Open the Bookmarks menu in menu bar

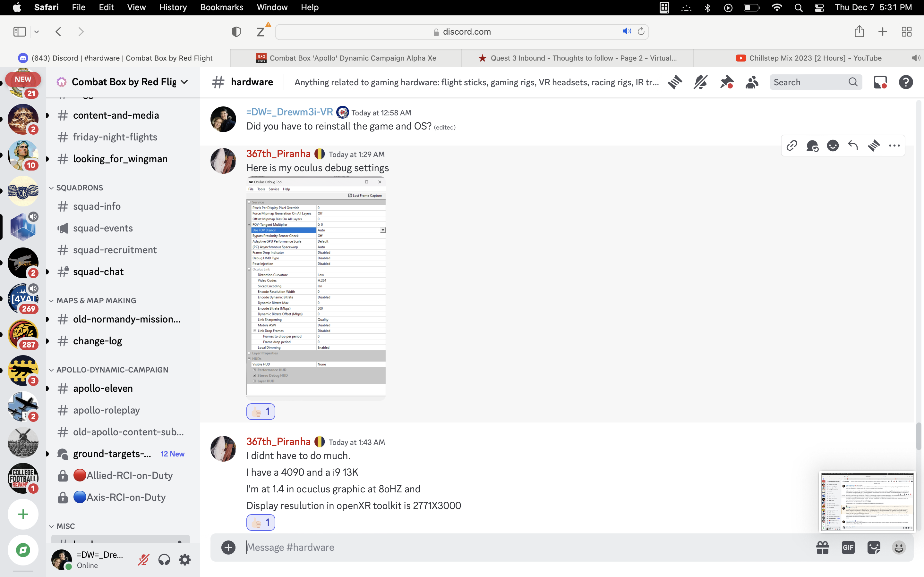[x=221, y=7]
